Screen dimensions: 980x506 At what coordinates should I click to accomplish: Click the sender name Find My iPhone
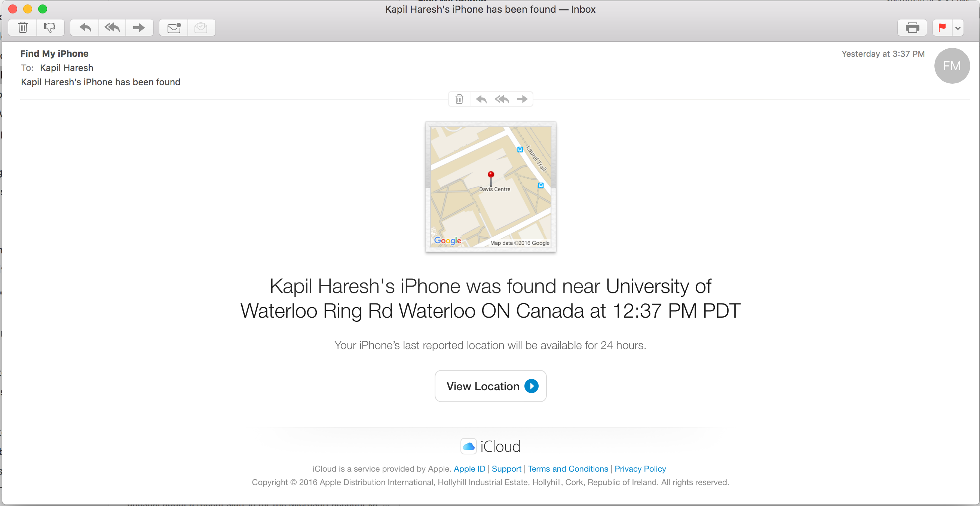[54, 53]
